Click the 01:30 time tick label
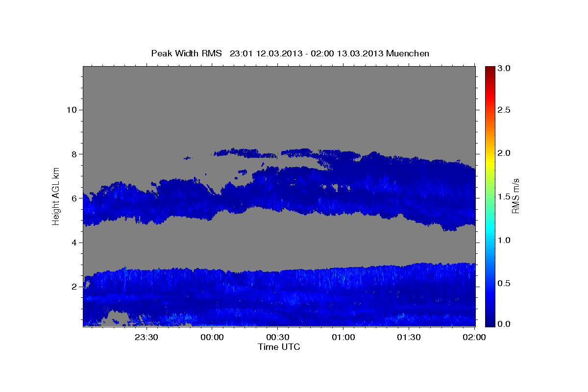Image resolution: width=588 pixels, height=392 pixels. [409, 338]
